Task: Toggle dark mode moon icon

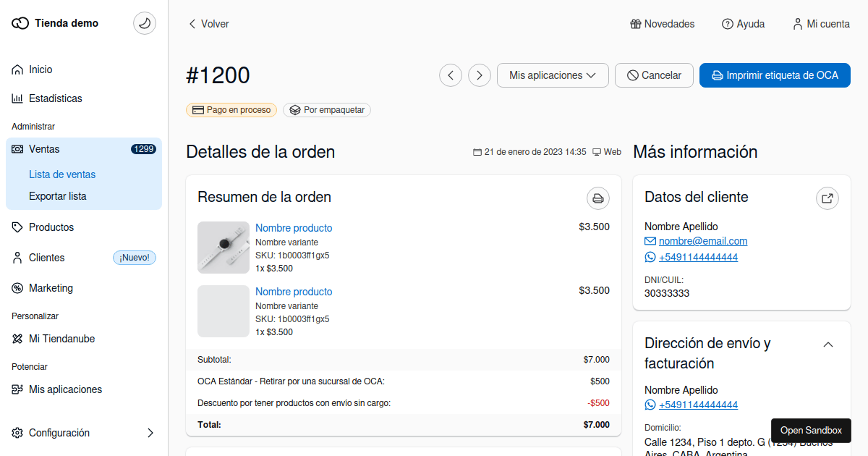Action: click(145, 23)
